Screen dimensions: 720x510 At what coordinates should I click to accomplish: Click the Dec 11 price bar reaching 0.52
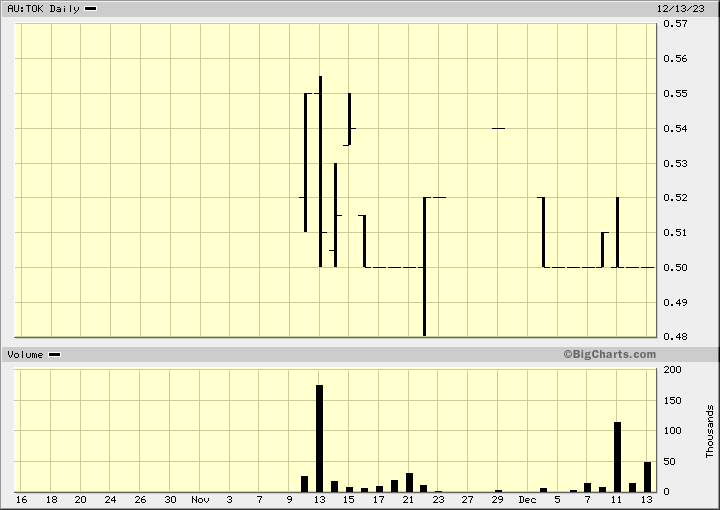(x=618, y=232)
